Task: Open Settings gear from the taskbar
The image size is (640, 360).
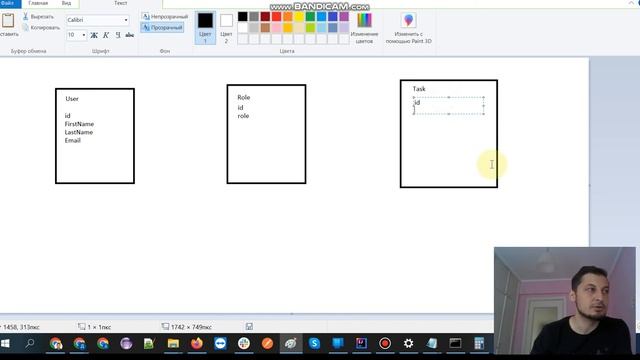Action: (x=408, y=343)
